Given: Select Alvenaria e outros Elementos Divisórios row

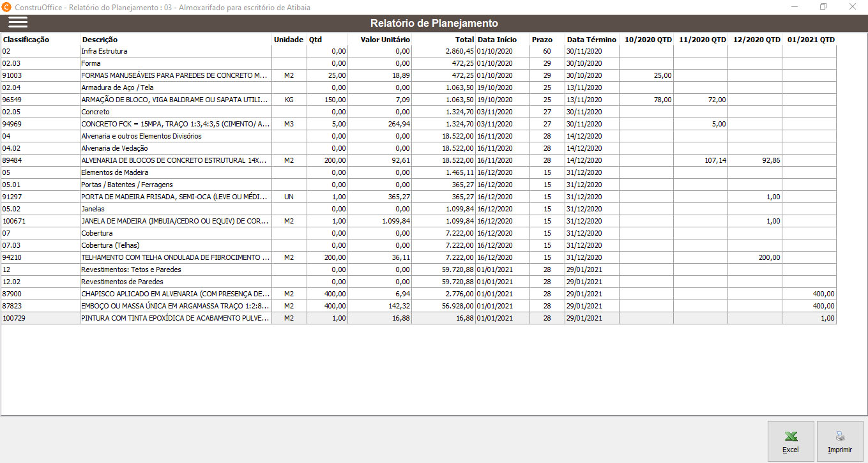Looking at the screenshot, I should (418, 136).
